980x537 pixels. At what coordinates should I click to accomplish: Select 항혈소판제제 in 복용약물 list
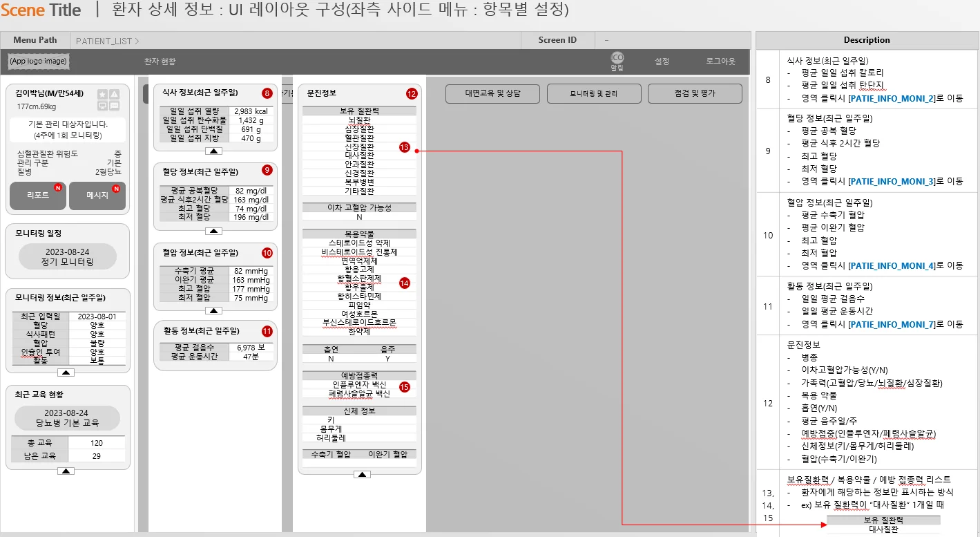tap(359, 279)
